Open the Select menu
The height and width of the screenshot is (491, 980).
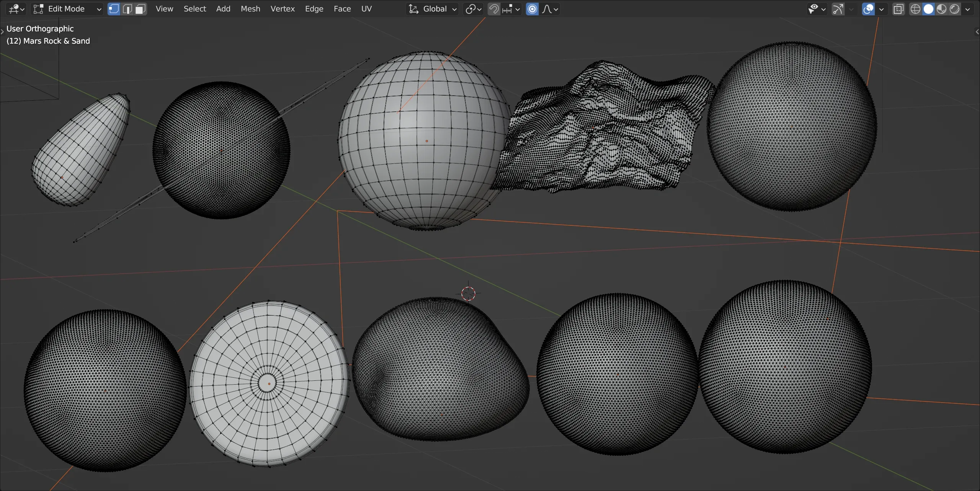point(194,9)
